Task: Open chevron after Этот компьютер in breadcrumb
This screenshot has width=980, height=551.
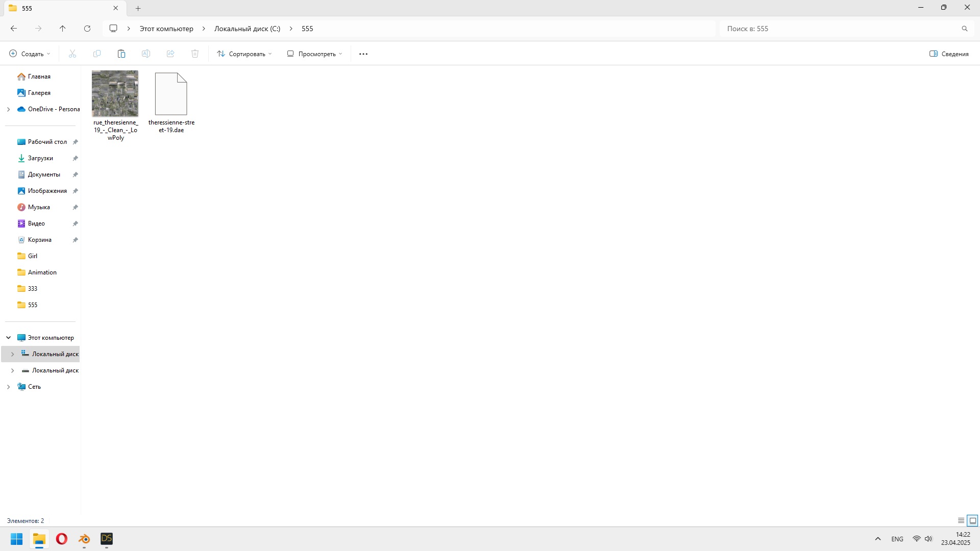Action: coord(204,29)
